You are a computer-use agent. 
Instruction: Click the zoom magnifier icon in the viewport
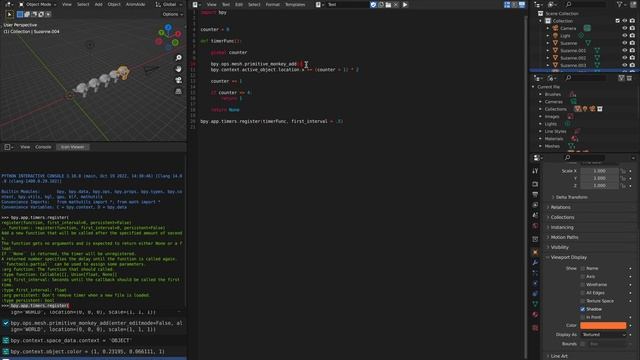pos(178,58)
